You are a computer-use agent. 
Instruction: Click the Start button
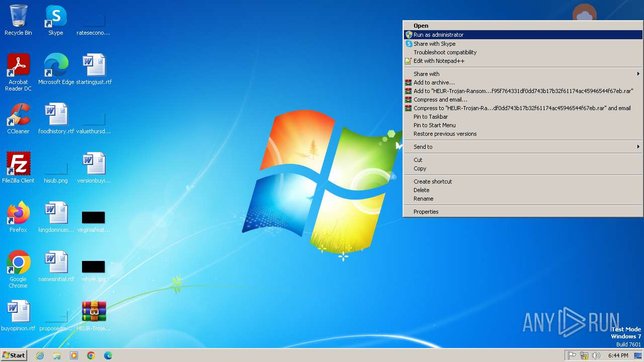(14, 355)
